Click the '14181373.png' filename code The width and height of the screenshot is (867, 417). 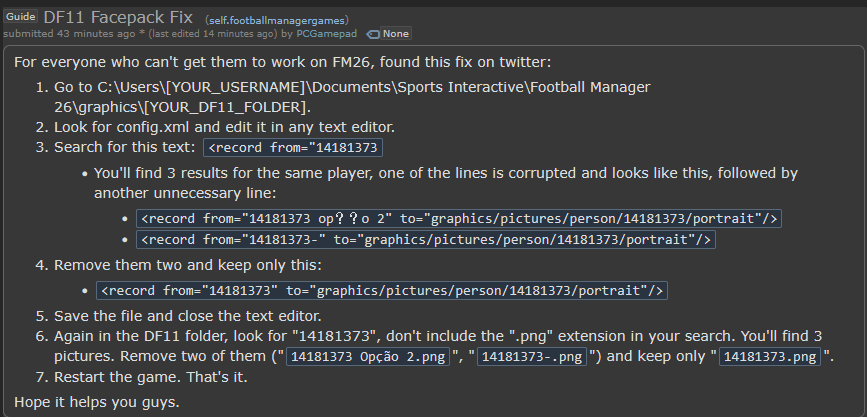[768, 357]
